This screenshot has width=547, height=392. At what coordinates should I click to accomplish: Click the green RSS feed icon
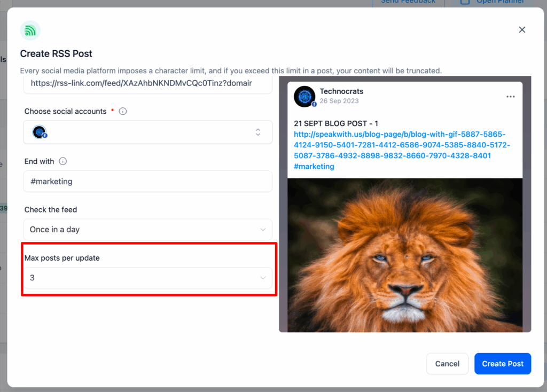click(30, 30)
